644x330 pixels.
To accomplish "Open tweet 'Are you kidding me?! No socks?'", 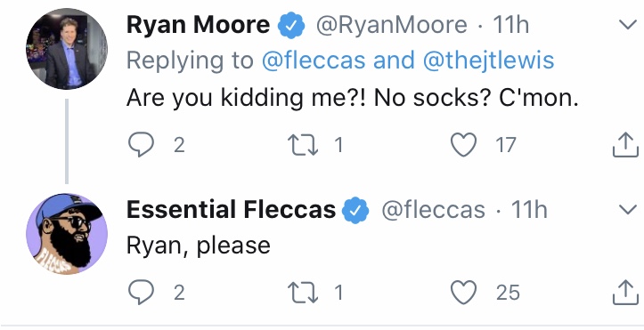I will (353, 98).
